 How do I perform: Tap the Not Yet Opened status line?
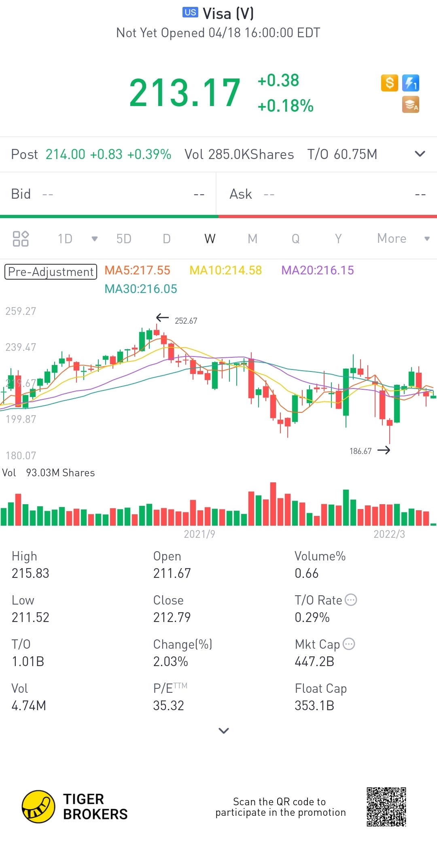(218, 33)
